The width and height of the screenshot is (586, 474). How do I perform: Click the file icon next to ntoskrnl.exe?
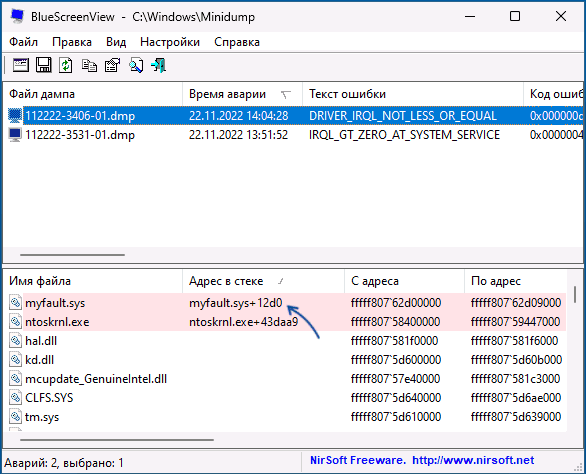pos(15,321)
